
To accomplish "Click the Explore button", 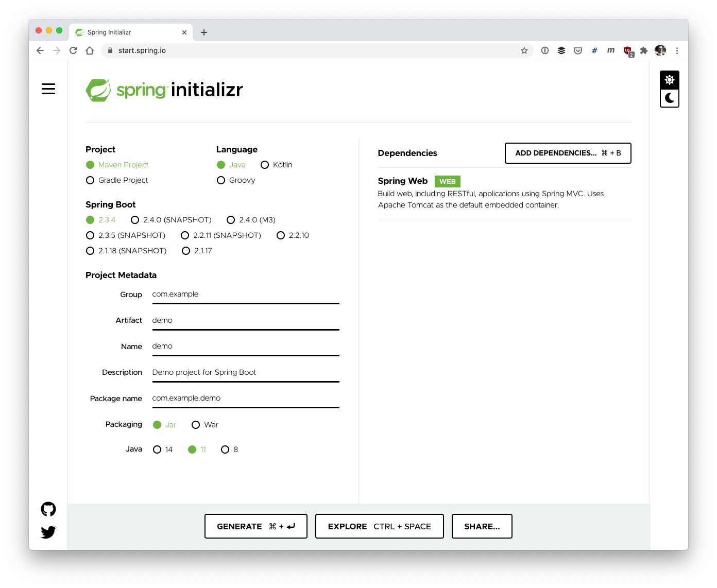I will pyautogui.click(x=380, y=526).
